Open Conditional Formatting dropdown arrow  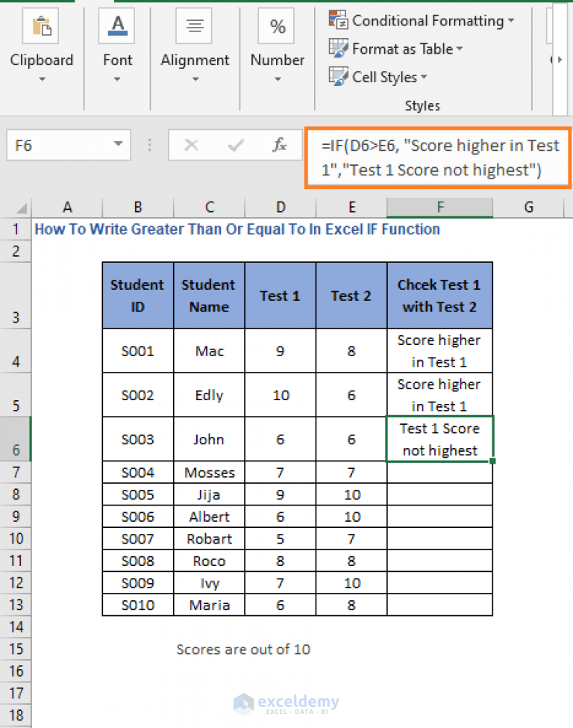click(x=511, y=20)
